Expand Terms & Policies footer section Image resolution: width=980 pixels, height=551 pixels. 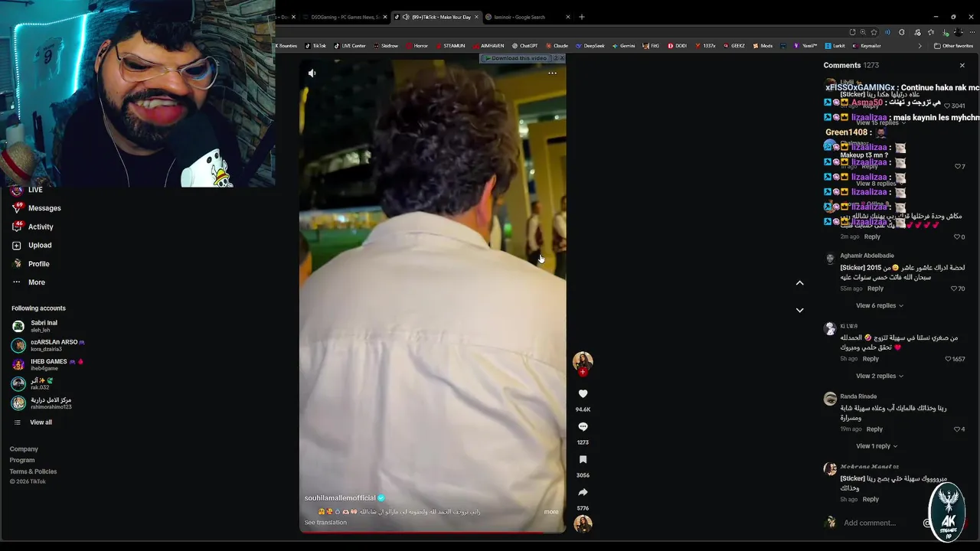tap(34, 471)
